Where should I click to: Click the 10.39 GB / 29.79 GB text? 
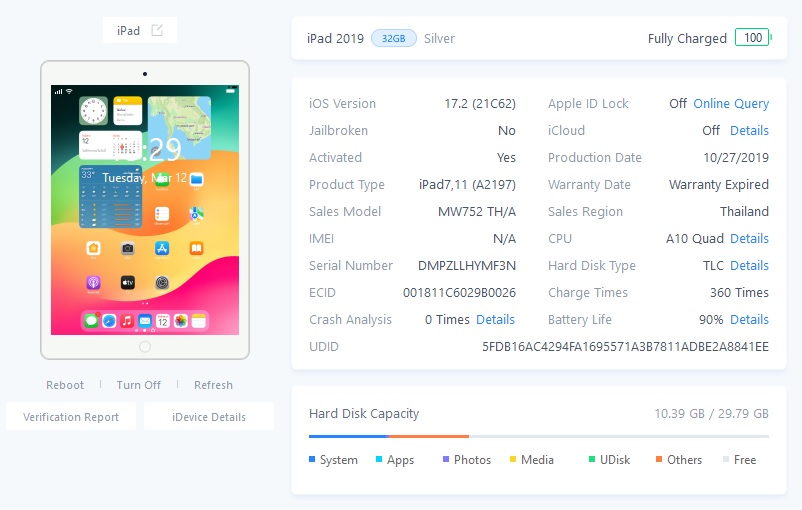coord(711,413)
